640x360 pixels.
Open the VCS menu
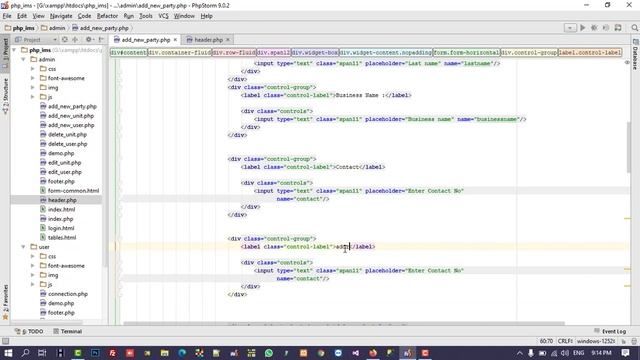[x=163, y=16]
